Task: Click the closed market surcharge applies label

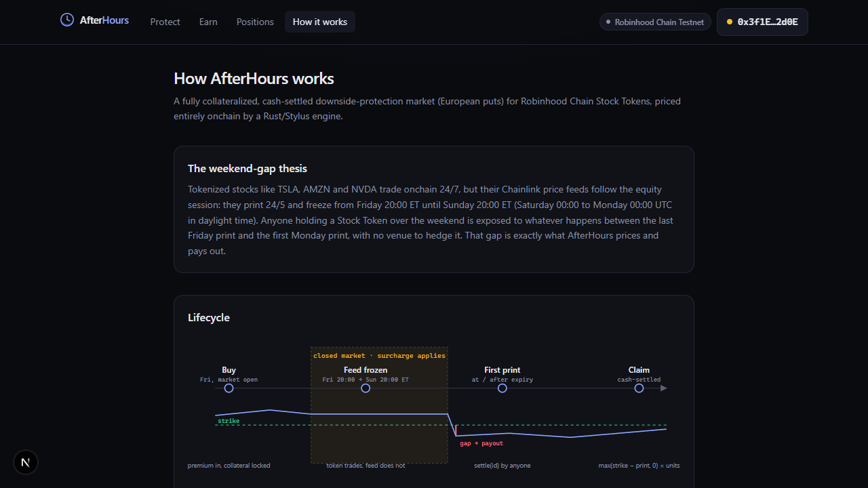Action: click(x=379, y=355)
